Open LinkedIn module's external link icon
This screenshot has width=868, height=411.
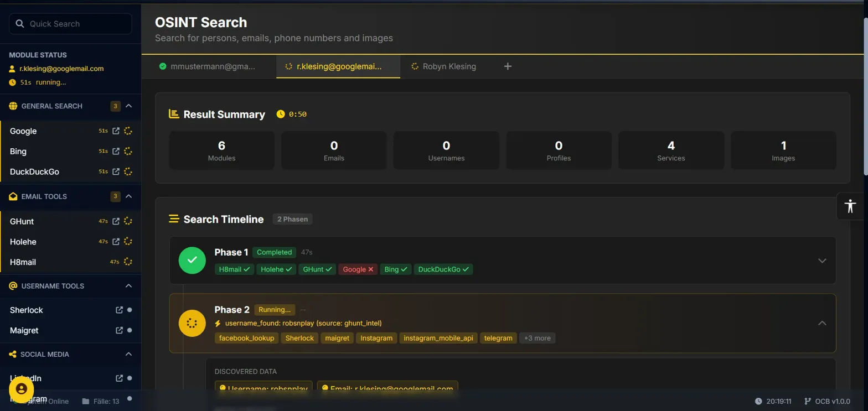[x=118, y=378]
